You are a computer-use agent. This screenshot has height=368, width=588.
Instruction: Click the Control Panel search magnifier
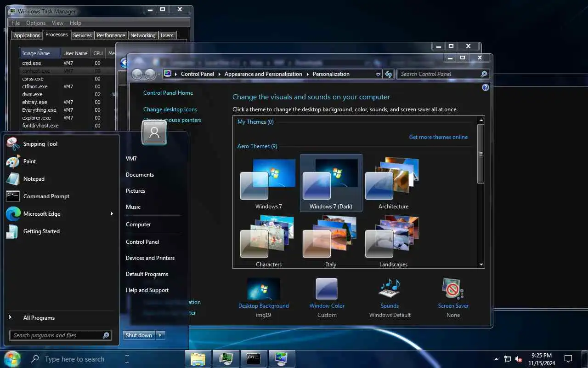point(484,74)
